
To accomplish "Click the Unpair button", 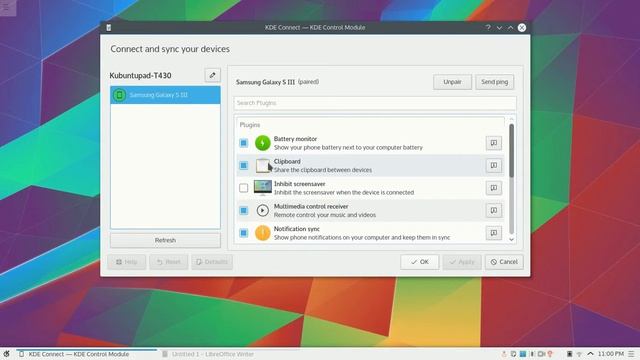I will [x=452, y=82].
